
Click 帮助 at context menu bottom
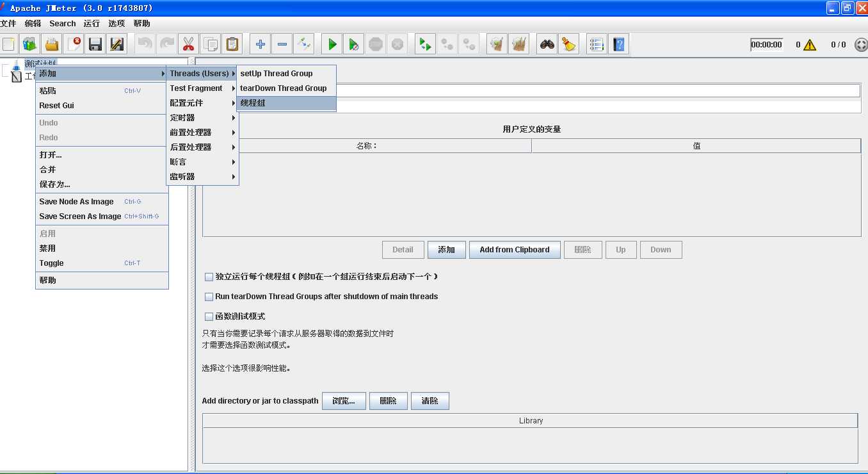102,281
